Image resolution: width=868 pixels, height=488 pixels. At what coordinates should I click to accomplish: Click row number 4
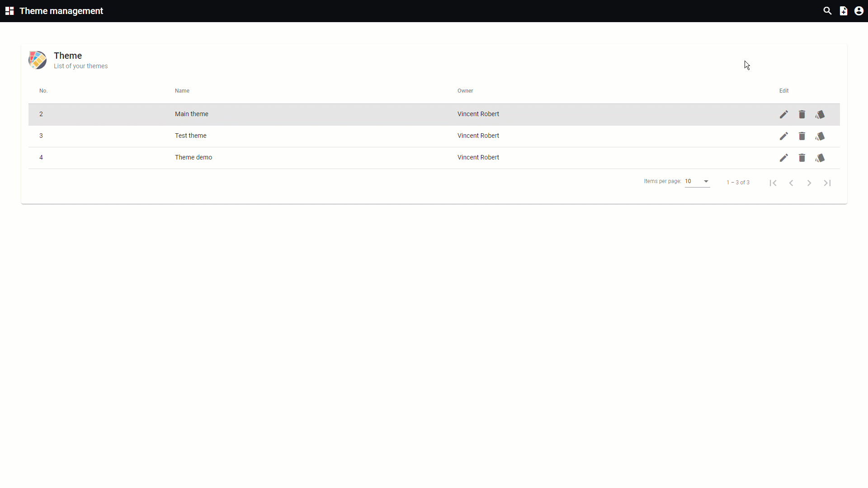pos(41,157)
